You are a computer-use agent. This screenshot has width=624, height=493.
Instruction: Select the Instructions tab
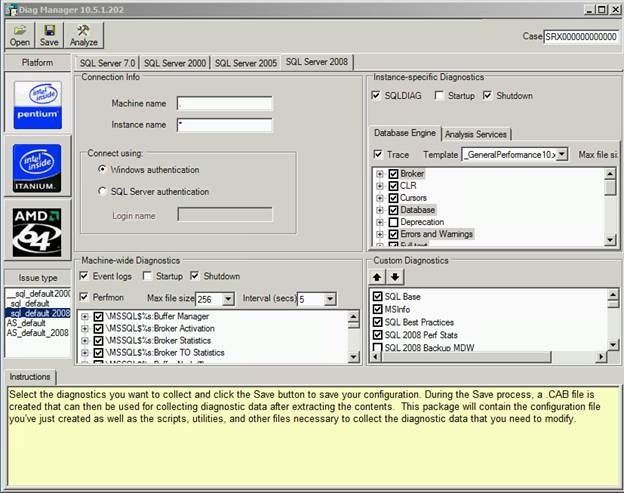pos(30,377)
